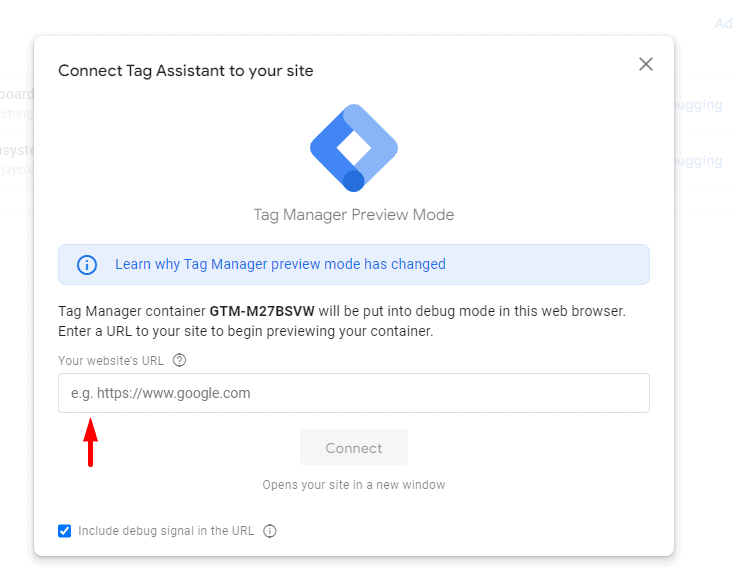Click help icon beside Your website's URL
This screenshot has height=579, width=733.
(x=179, y=360)
